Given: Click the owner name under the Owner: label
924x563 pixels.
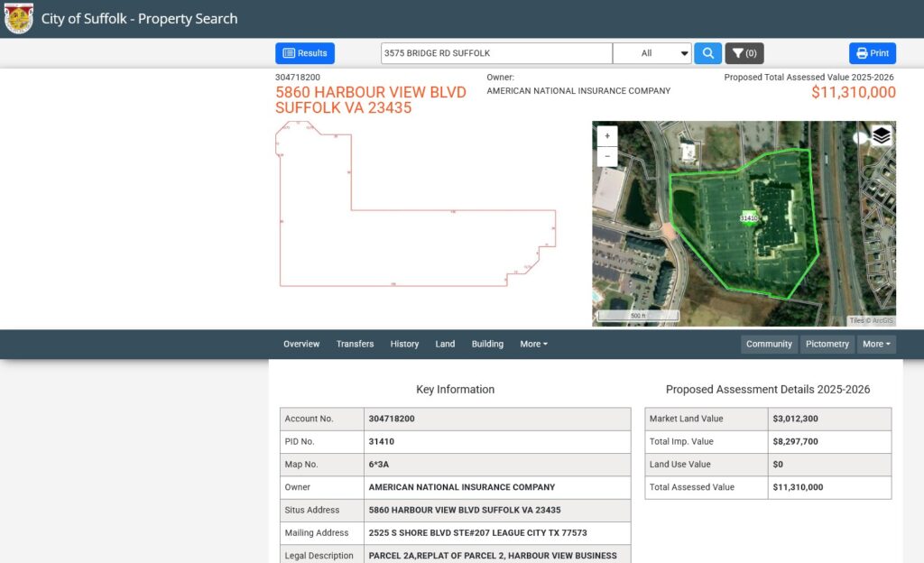Looking at the screenshot, I should [x=578, y=91].
